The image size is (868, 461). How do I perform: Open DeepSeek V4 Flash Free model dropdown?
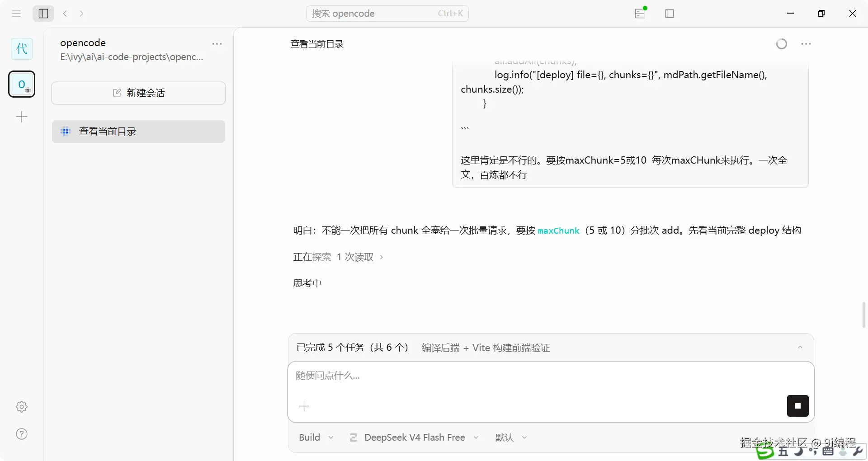[414, 437]
